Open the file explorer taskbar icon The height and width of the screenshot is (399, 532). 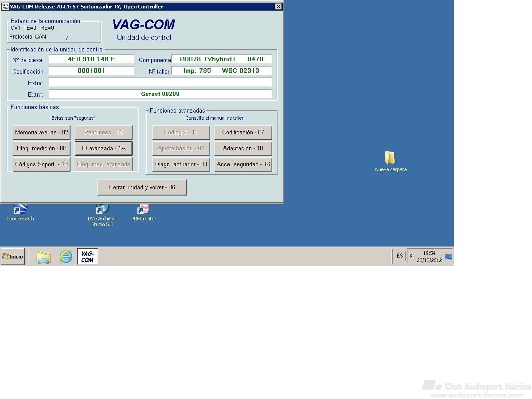point(43,257)
